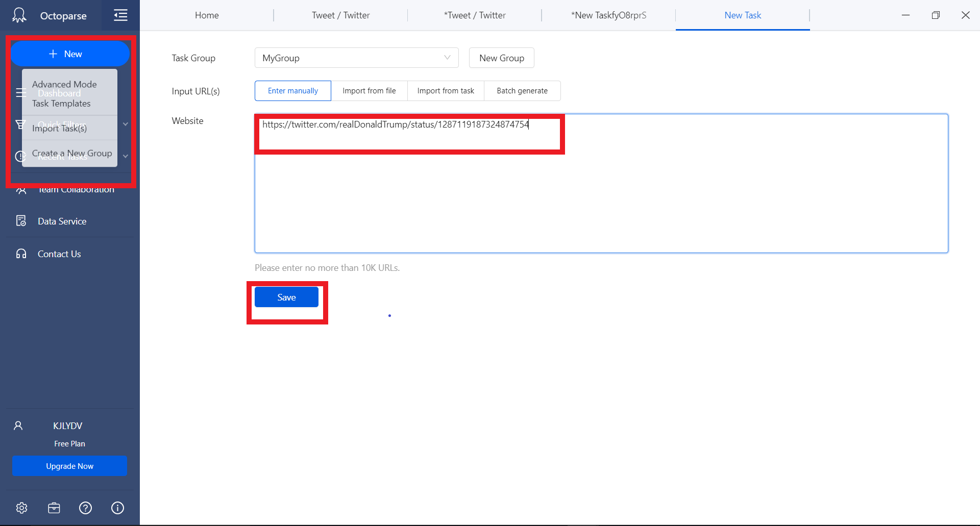980x526 pixels.
Task: Switch to the unsaved *Tweet / Twitter tab
Action: (475, 15)
